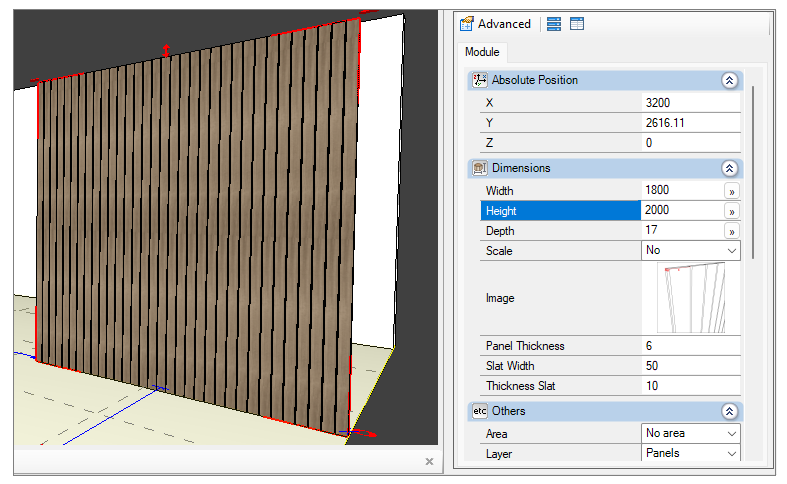
Task: Switch to table view icon
Action: click(x=577, y=24)
